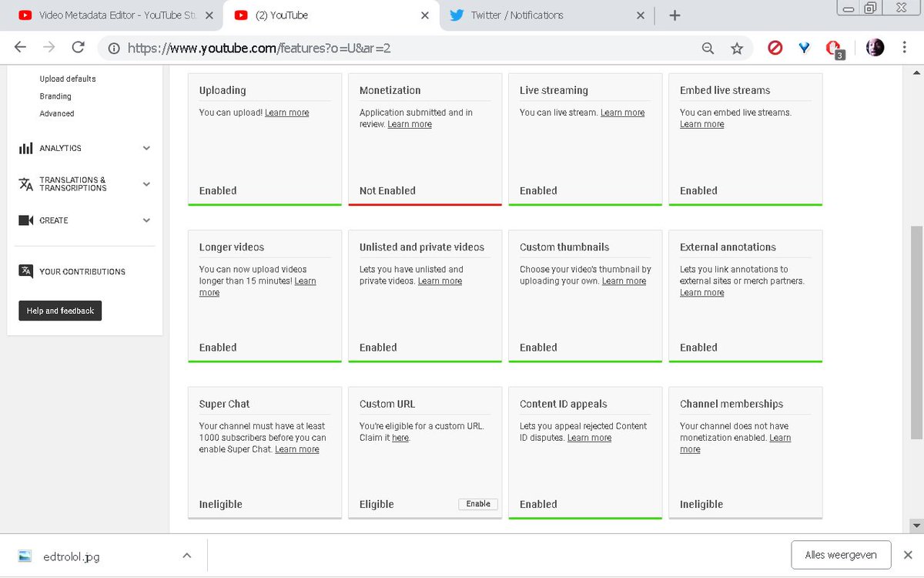Click Learn more in the External annotations card

701,293
